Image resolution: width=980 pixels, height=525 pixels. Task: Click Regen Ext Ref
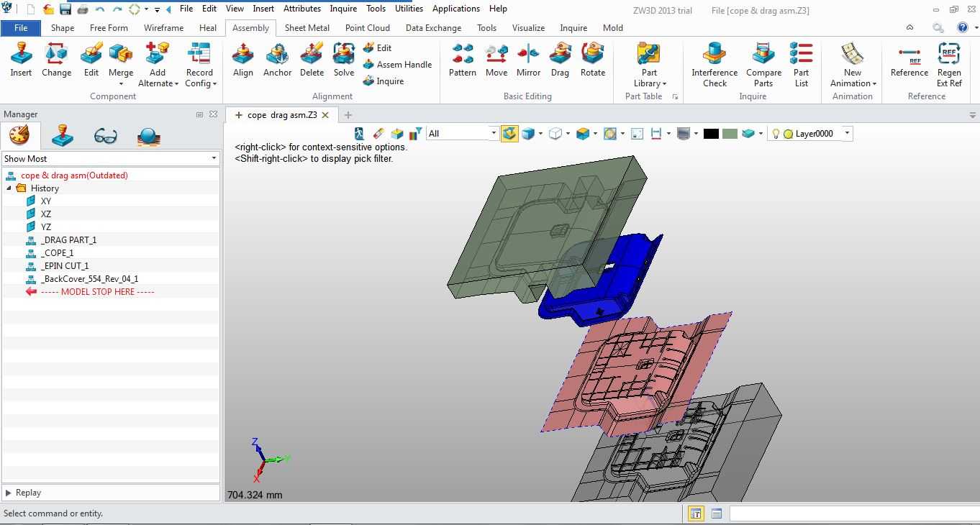coord(949,65)
